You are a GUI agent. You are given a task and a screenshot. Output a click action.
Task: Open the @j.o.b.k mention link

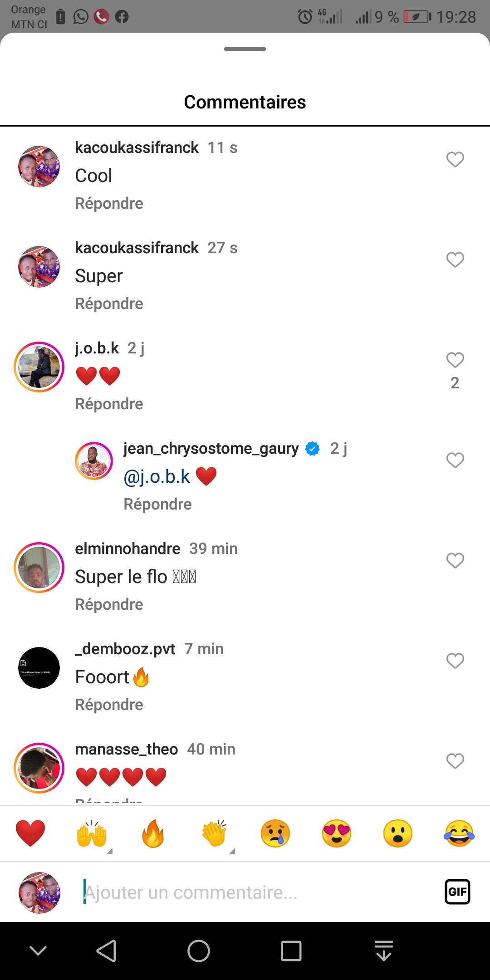(157, 477)
